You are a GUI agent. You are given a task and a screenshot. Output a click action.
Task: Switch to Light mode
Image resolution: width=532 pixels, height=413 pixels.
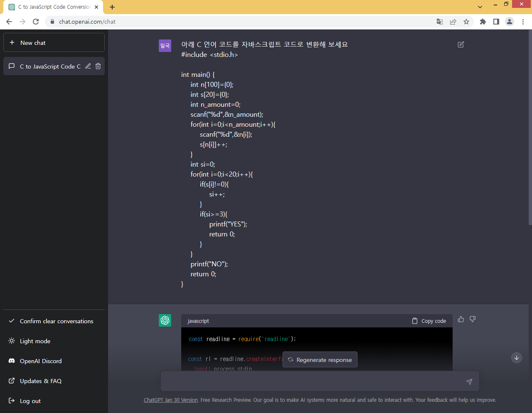[54, 341]
